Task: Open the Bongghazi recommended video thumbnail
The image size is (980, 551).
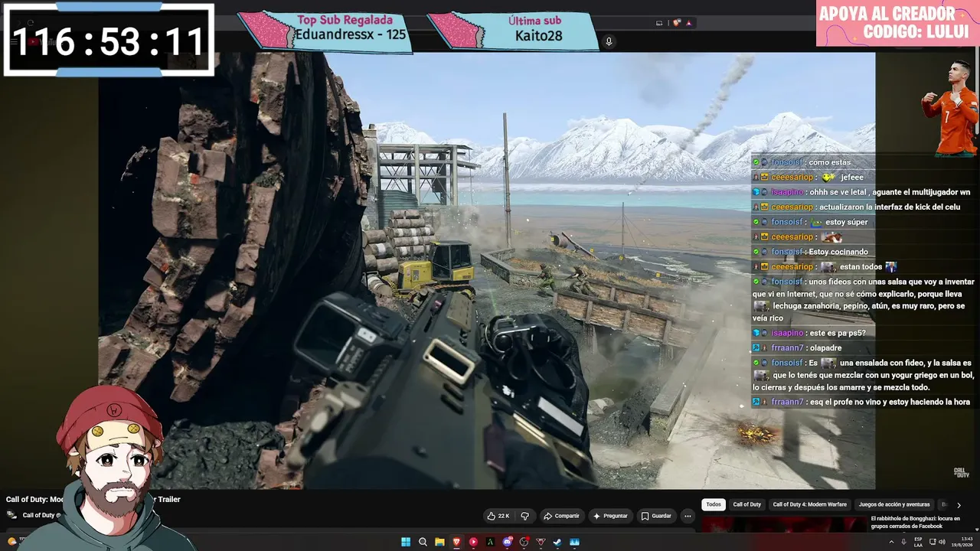Action: point(784,524)
